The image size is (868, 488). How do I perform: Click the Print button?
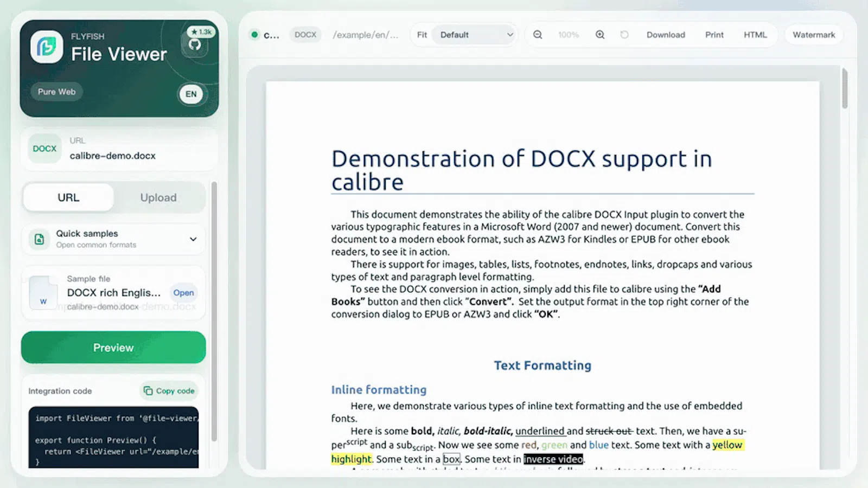click(714, 35)
